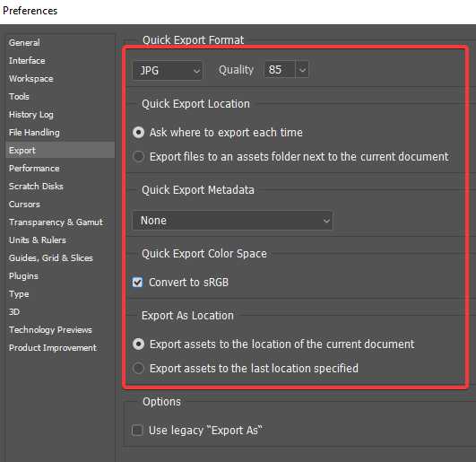Click the Quality 85 input field
Image resolution: width=476 pixels, height=462 pixels.
pyautogui.click(x=280, y=70)
